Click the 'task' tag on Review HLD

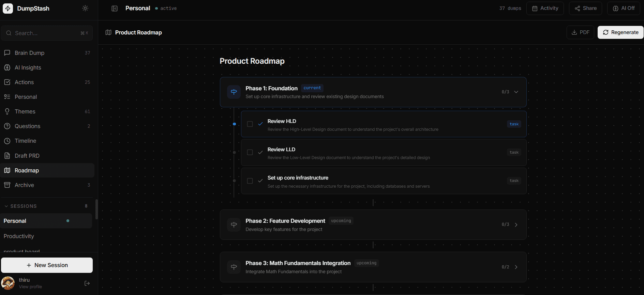514,124
